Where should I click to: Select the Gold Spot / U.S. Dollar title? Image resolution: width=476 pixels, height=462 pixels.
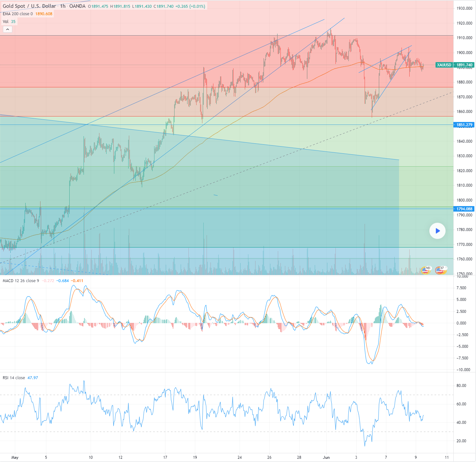pyautogui.click(x=29, y=6)
